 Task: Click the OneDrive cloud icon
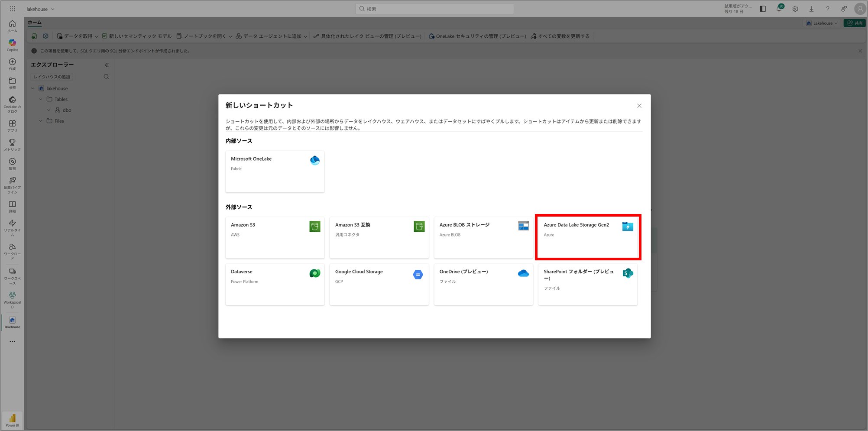click(x=523, y=273)
